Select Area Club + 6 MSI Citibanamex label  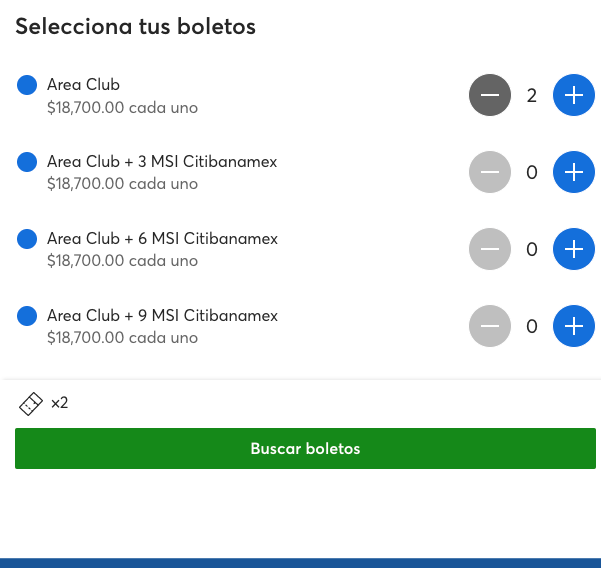(x=162, y=238)
